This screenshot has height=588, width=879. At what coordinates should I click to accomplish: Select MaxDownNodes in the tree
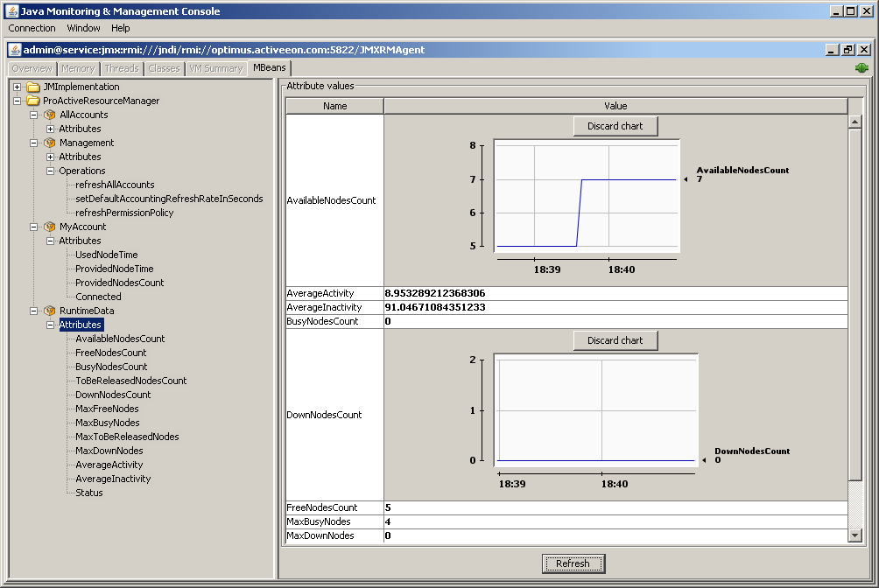click(109, 451)
